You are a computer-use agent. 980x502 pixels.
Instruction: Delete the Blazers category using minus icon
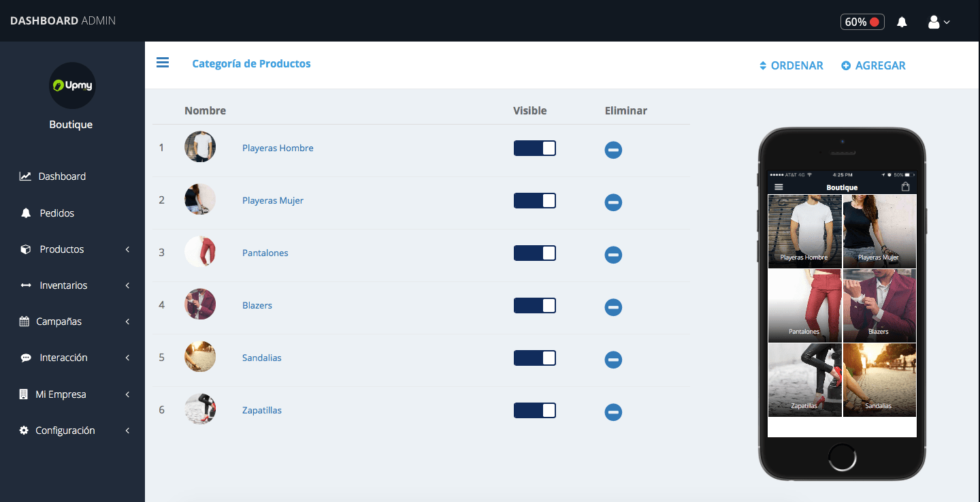[x=612, y=307]
